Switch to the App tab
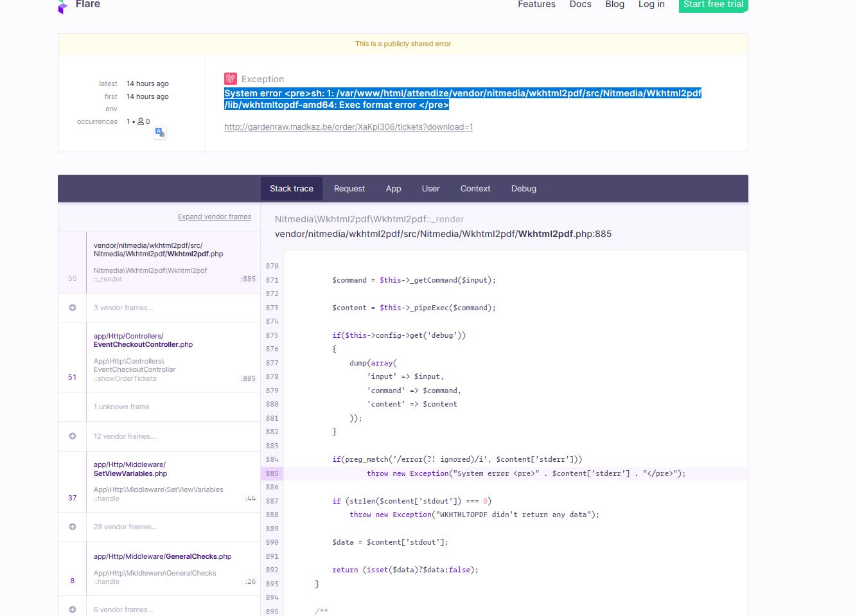The width and height of the screenshot is (855, 616). [x=394, y=189]
